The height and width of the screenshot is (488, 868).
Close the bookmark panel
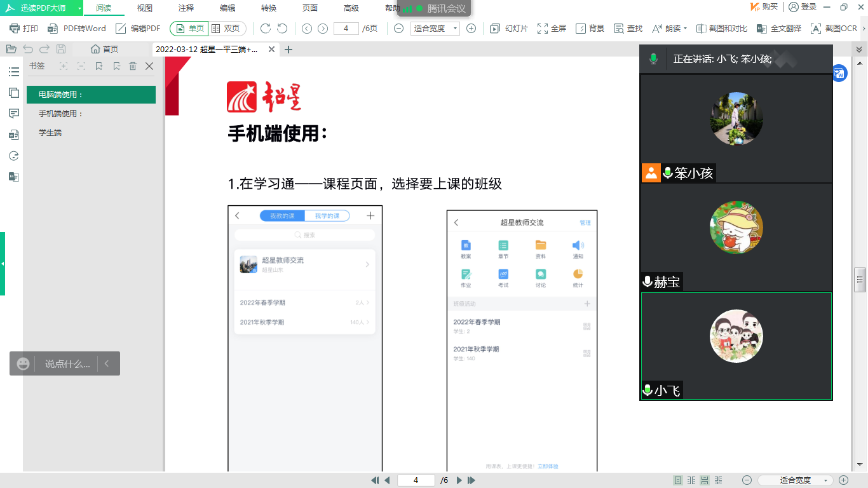click(149, 66)
